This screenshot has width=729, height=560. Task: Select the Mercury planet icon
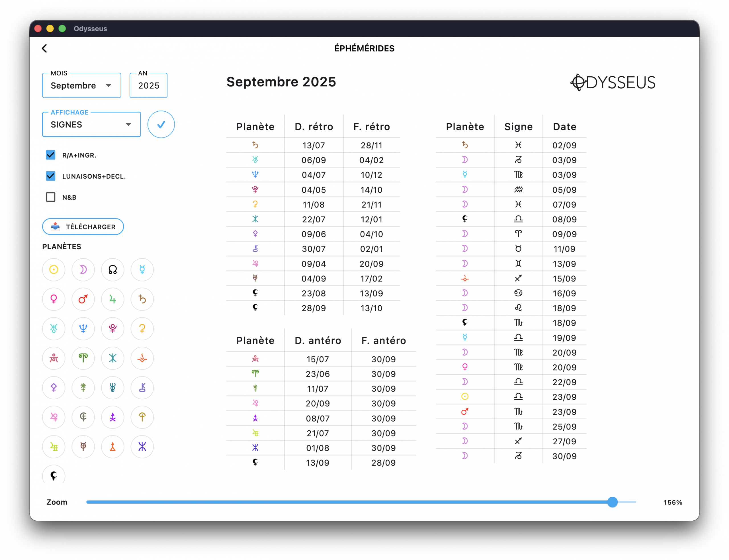pos(142,269)
